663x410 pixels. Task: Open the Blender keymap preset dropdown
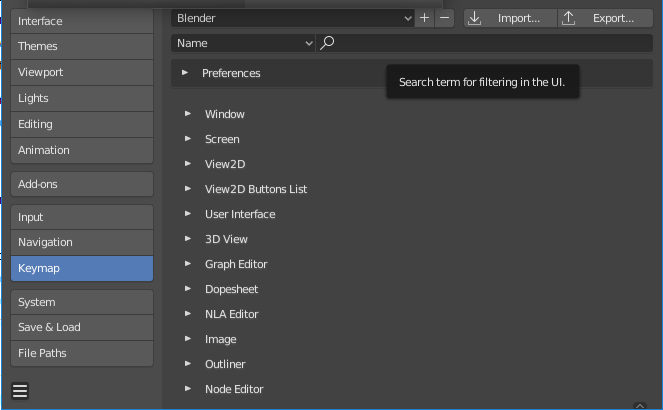[x=293, y=18]
